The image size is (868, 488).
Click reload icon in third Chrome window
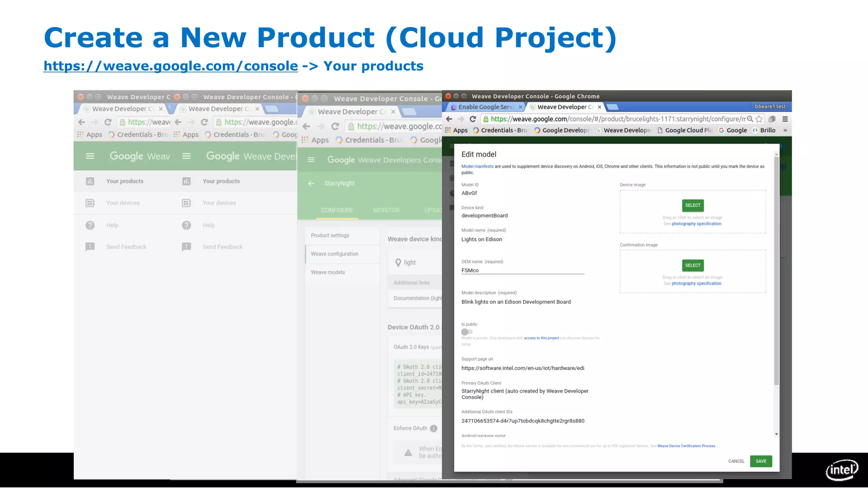[335, 126]
